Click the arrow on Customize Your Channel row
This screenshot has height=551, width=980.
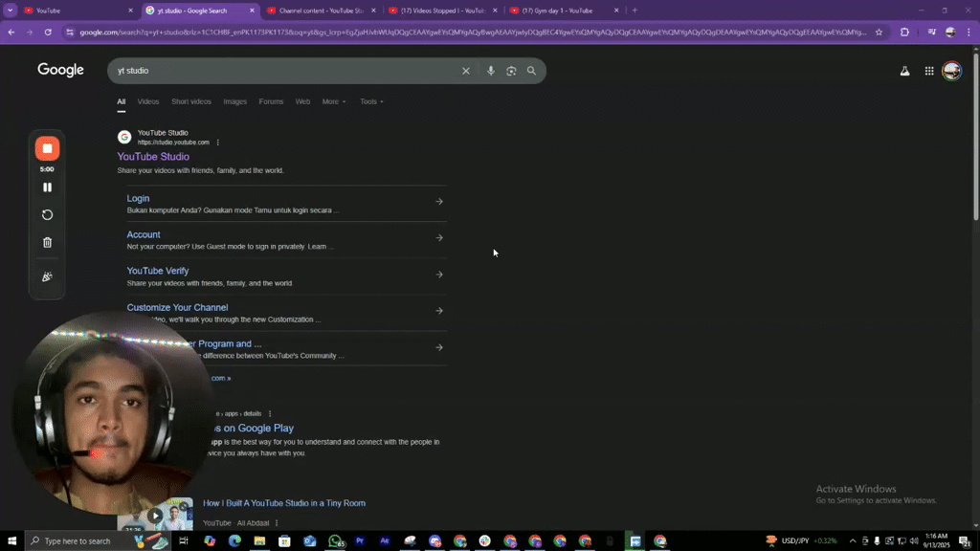439,311
